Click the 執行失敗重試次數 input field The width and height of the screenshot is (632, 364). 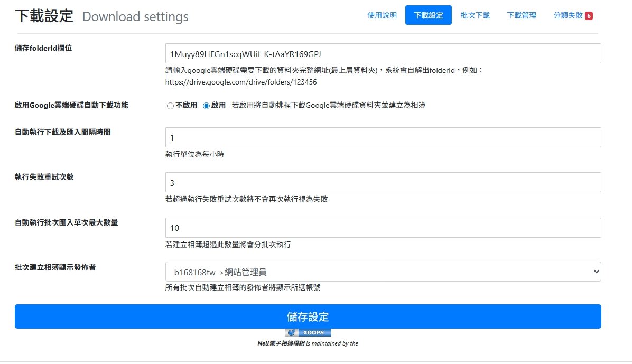tap(383, 182)
